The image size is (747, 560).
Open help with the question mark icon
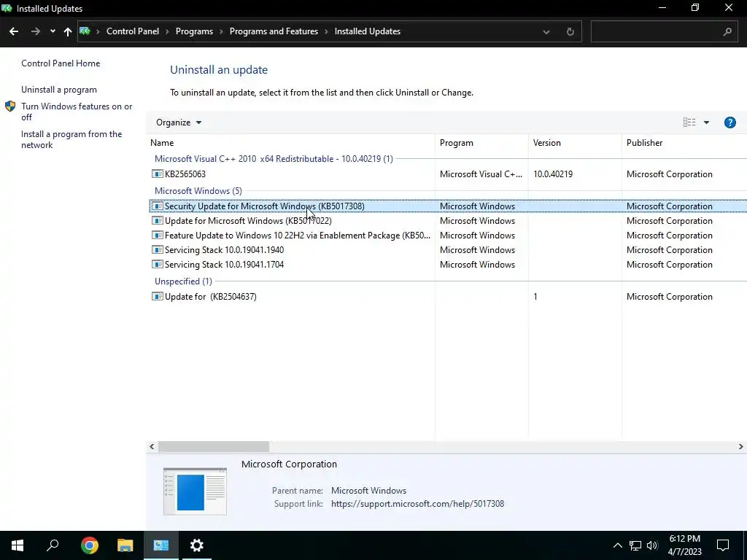click(729, 122)
